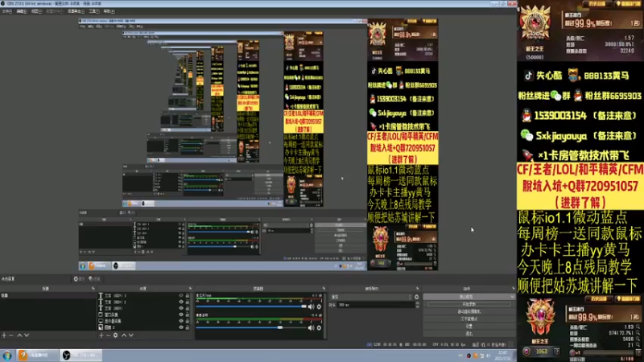
Task: Click orange tray icon in system tray
Action: click(x=475, y=356)
